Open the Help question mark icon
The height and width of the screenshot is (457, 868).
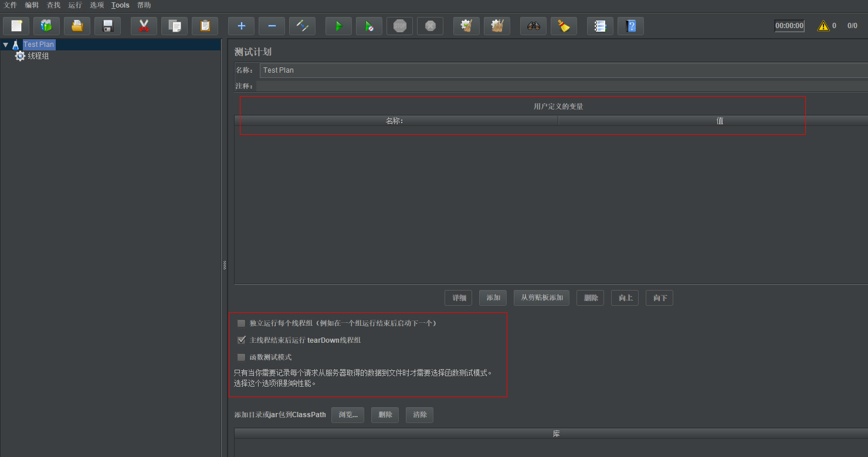pyautogui.click(x=630, y=26)
